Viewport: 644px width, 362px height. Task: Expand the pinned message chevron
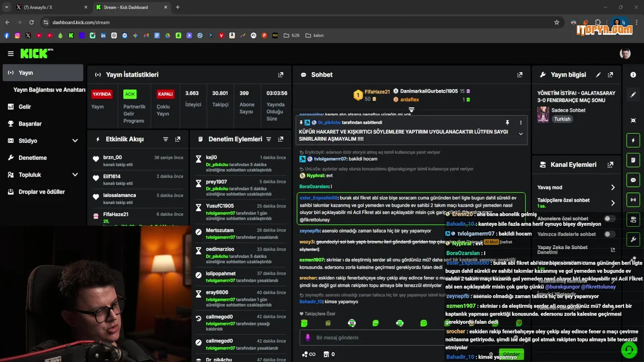click(521, 134)
